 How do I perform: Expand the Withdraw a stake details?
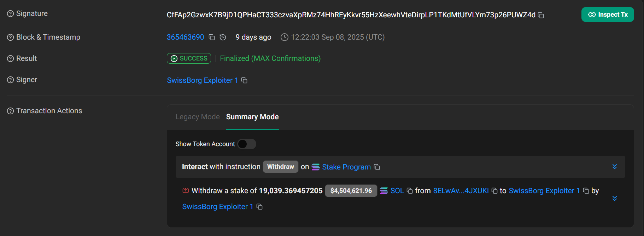pyautogui.click(x=615, y=198)
